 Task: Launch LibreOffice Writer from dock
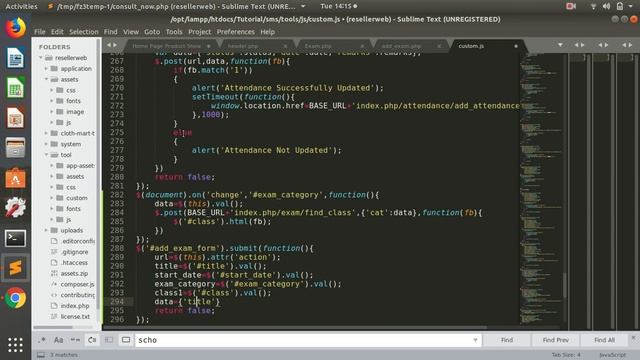tap(15, 58)
